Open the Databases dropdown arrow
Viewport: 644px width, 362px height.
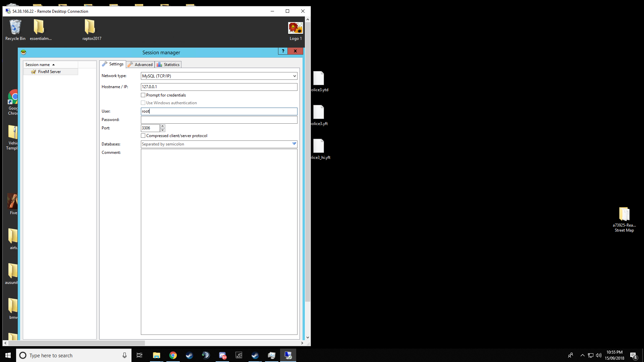294,144
